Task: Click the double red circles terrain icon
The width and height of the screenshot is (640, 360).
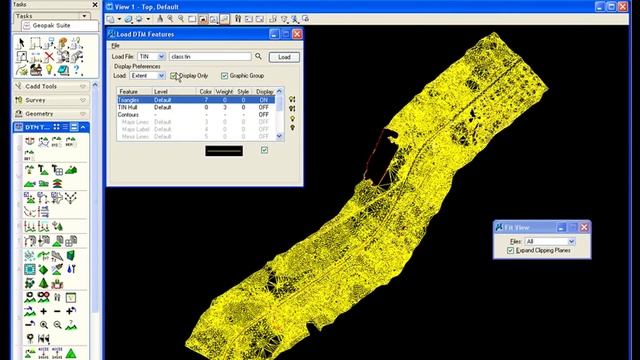Action: coord(44,297)
